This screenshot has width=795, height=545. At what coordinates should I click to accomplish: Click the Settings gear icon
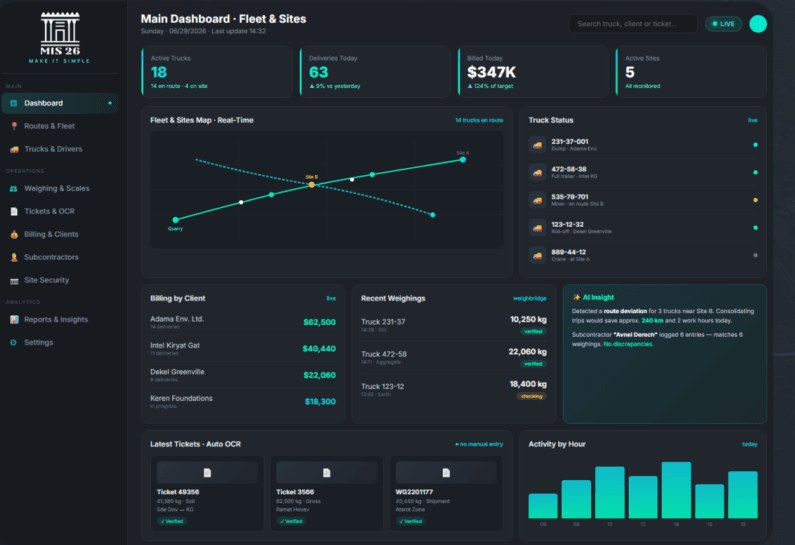tap(14, 343)
